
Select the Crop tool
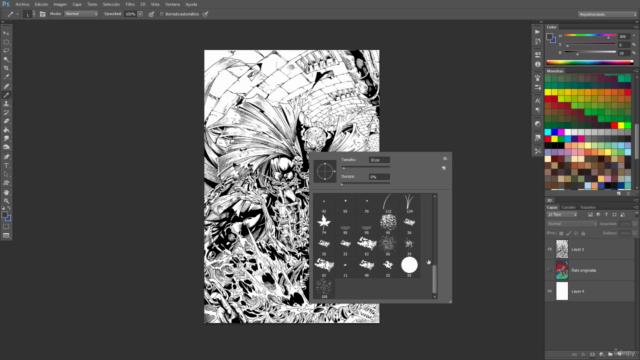(6, 68)
